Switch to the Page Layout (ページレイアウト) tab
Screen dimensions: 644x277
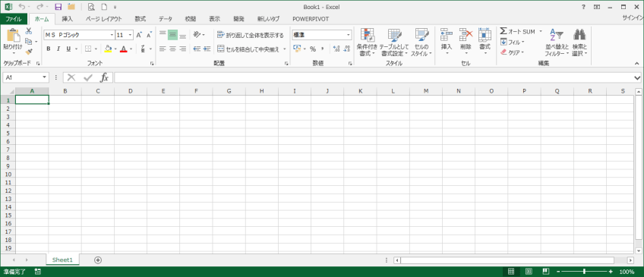point(103,19)
